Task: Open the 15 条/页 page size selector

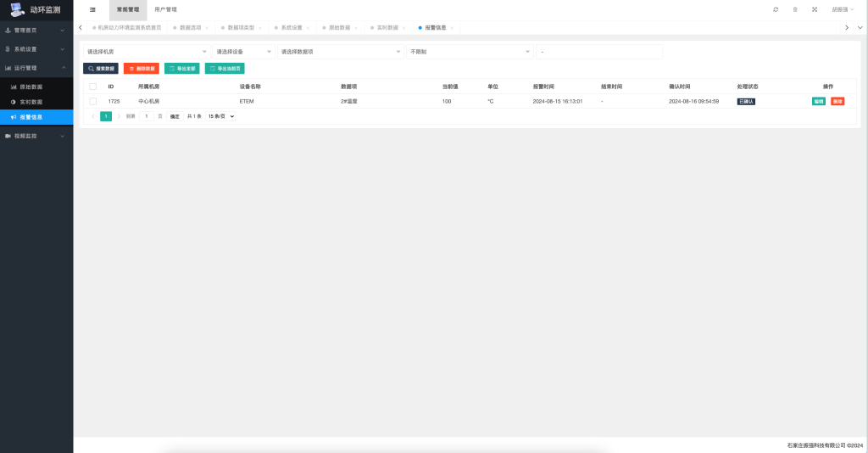Action: pyautogui.click(x=220, y=116)
